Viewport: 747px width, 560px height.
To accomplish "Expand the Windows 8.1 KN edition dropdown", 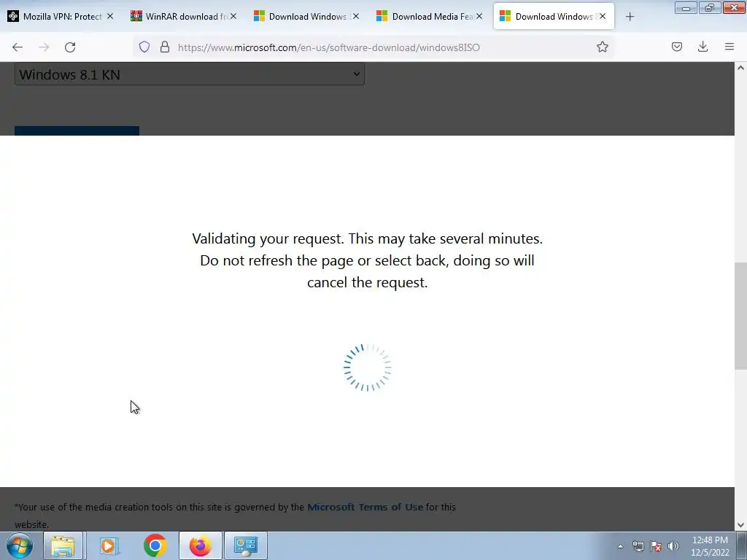I will pos(190,74).
